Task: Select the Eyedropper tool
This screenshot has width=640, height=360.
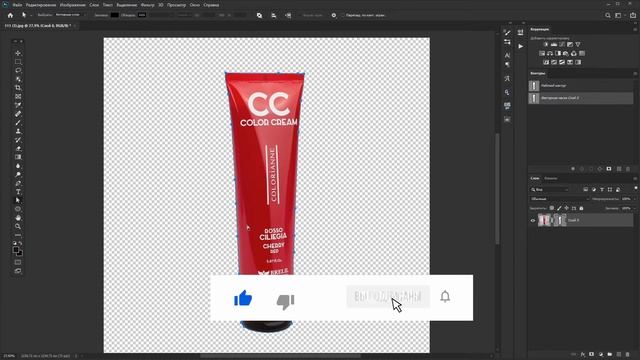Action: tap(18, 105)
